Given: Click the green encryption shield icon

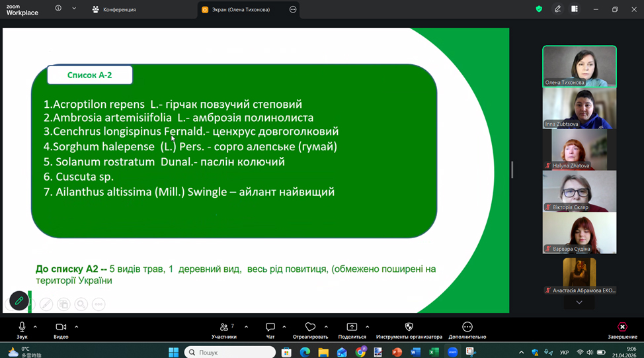Looking at the screenshot, I should pos(539,9).
